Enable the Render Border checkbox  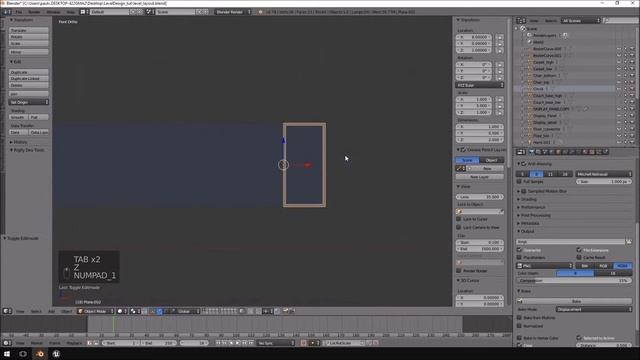click(458, 271)
